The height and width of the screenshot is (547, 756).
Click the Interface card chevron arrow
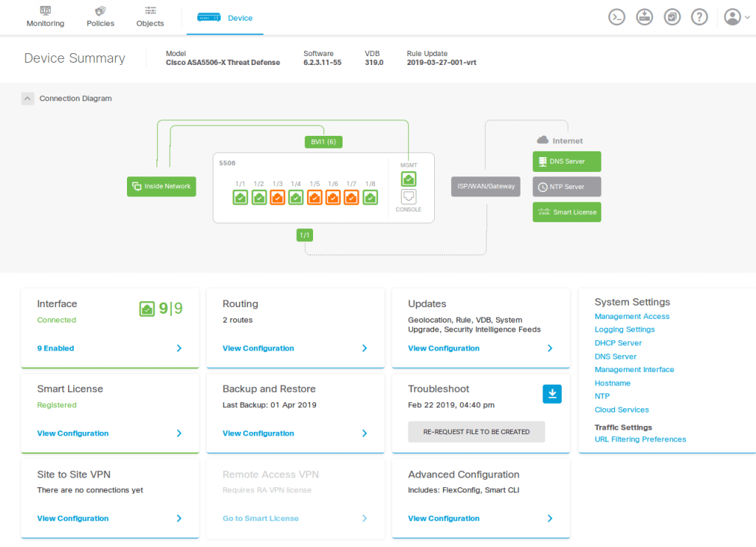[x=179, y=348]
